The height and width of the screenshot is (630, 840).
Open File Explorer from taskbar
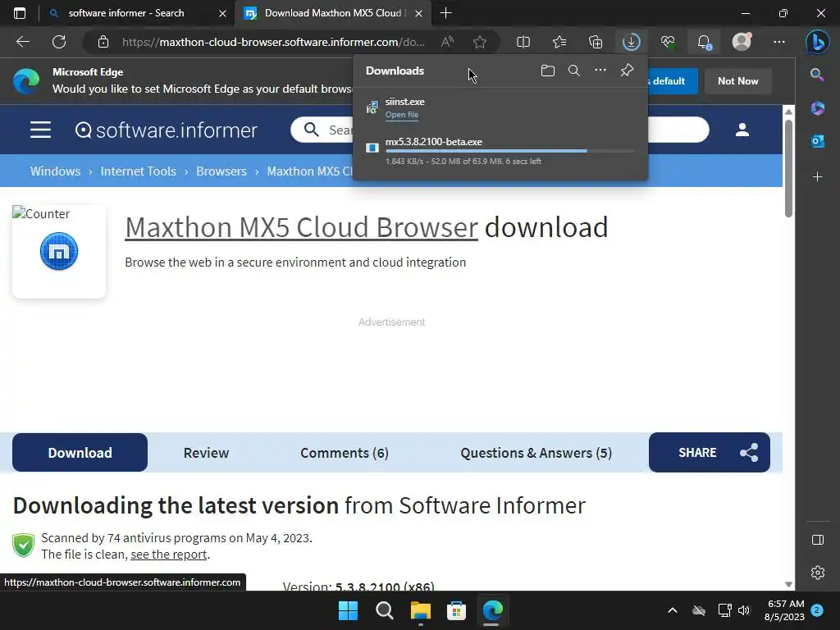tap(421, 610)
